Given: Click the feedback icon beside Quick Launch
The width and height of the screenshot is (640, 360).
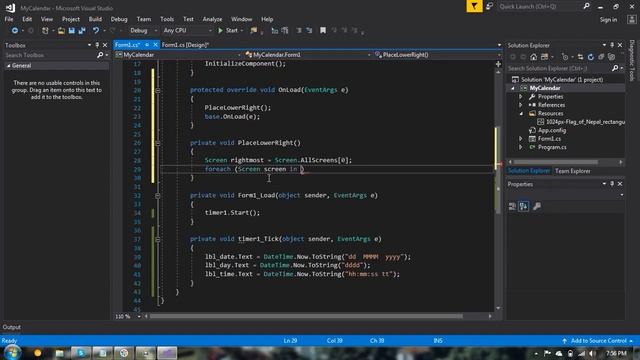Looking at the screenshot, I should click(x=489, y=7).
